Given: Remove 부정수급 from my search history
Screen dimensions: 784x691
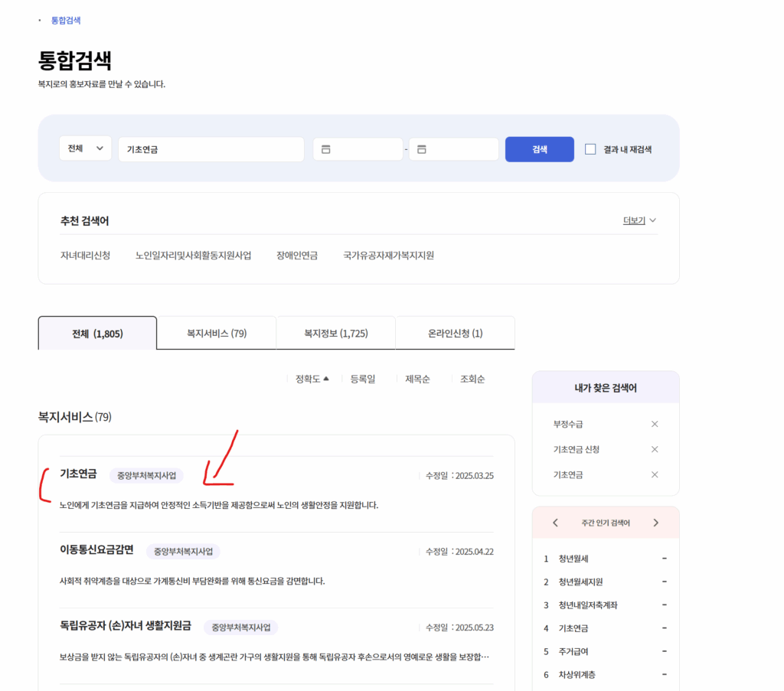Looking at the screenshot, I should tap(654, 424).
